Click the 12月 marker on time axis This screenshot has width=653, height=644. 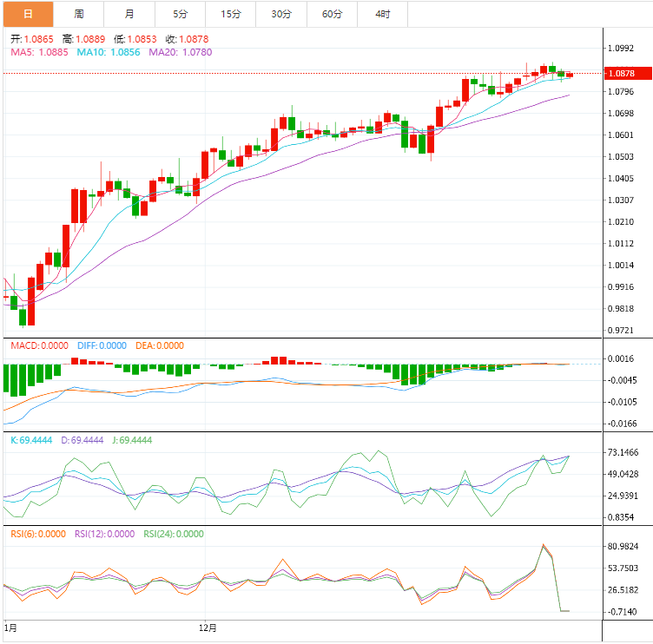click(208, 627)
